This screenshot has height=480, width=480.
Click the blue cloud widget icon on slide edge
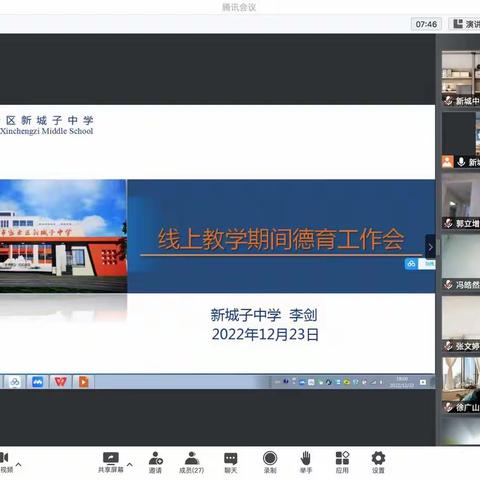411,264
